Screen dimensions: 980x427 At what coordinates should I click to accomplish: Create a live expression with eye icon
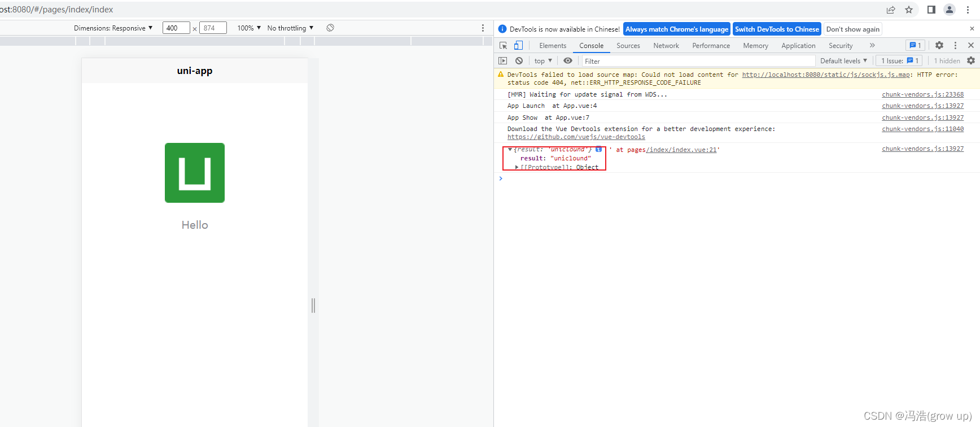(x=568, y=60)
